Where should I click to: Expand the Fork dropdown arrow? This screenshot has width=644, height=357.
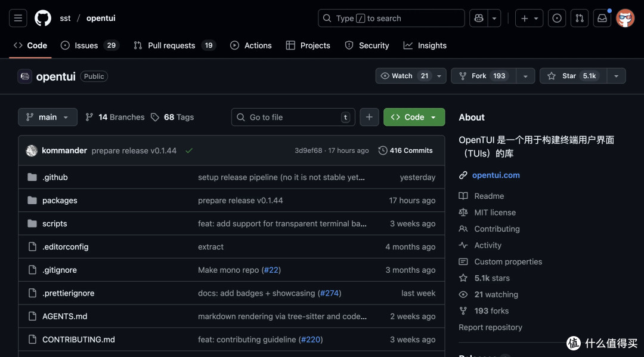click(x=525, y=76)
